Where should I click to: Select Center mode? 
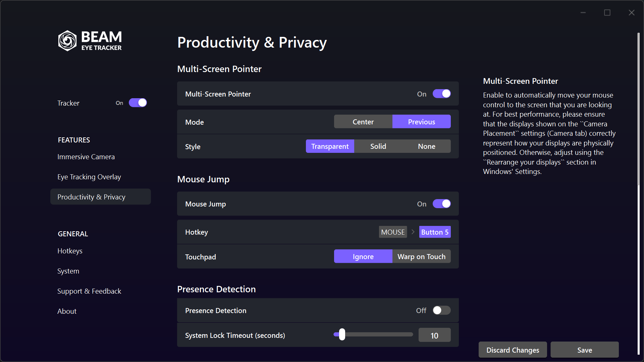(x=363, y=122)
